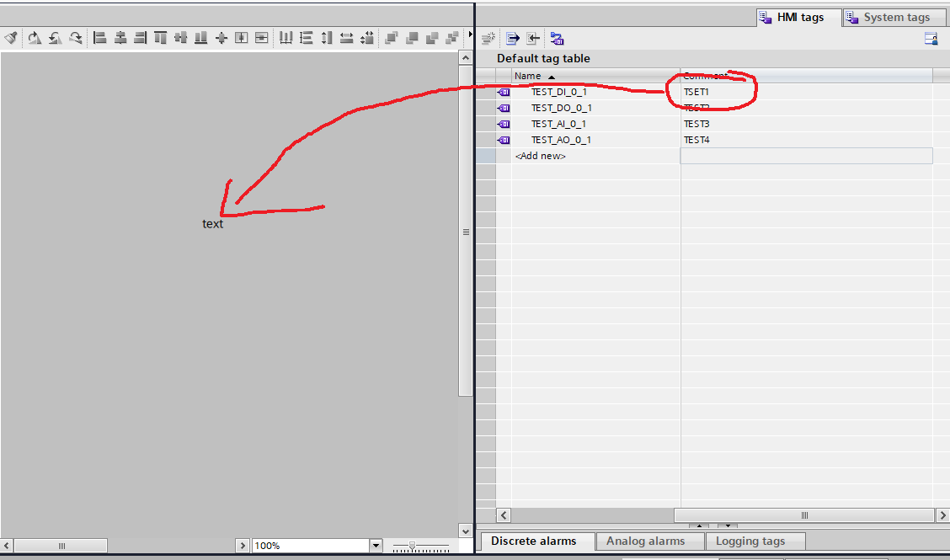
Task: Switch to the System tags tab
Action: click(896, 18)
